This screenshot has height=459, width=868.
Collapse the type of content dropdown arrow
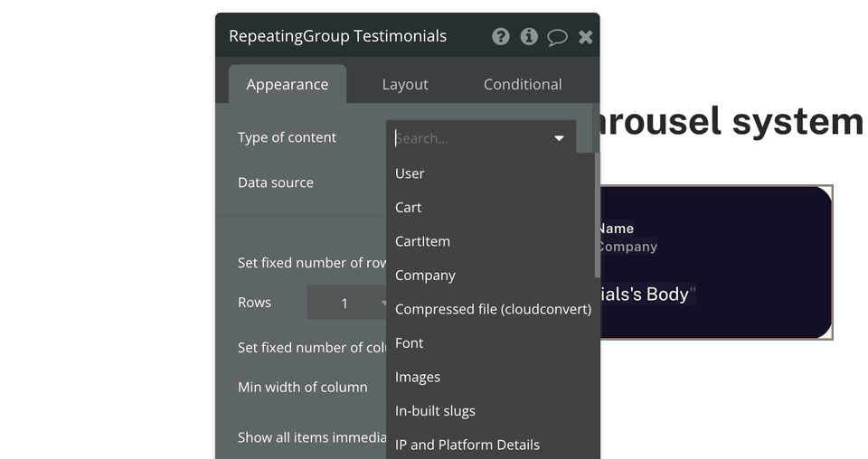click(559, 138)
